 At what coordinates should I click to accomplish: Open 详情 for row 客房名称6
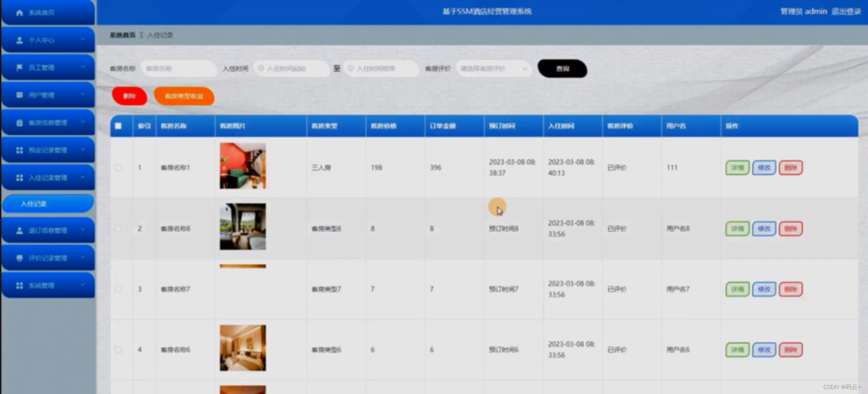(x=737, y=350)
